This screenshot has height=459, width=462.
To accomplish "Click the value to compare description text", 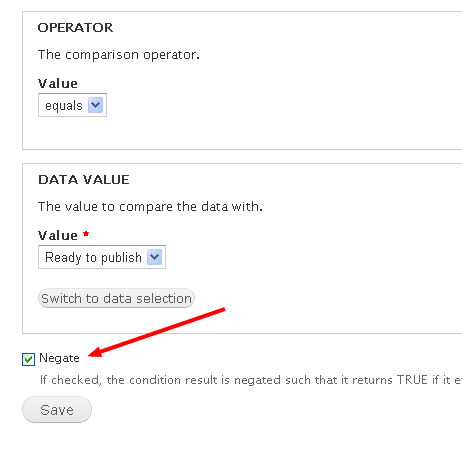I will 150,207.
